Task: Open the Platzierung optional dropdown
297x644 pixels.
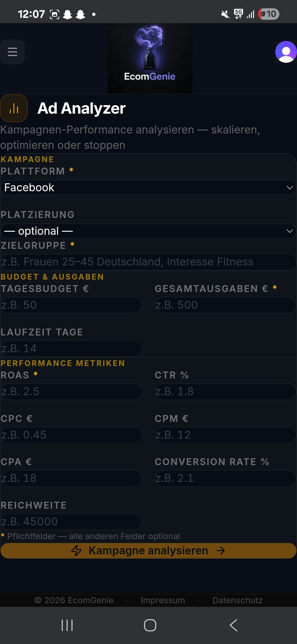Action: click(148, 231)
